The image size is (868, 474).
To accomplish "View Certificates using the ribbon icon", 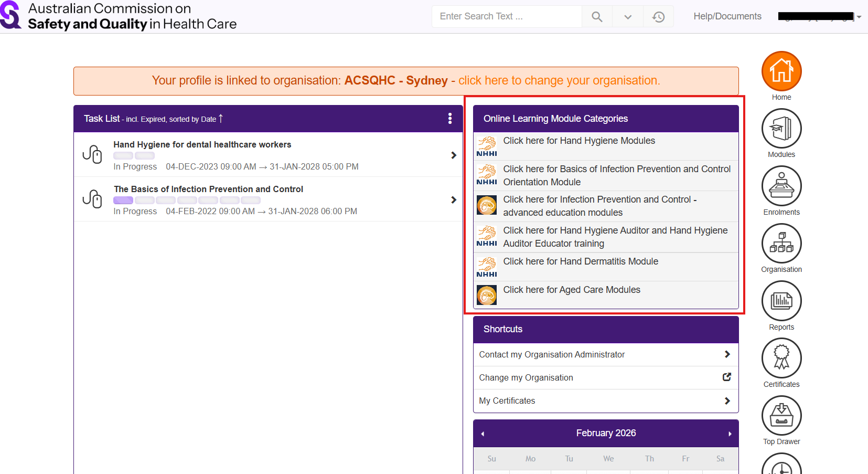I will (781, 358).
